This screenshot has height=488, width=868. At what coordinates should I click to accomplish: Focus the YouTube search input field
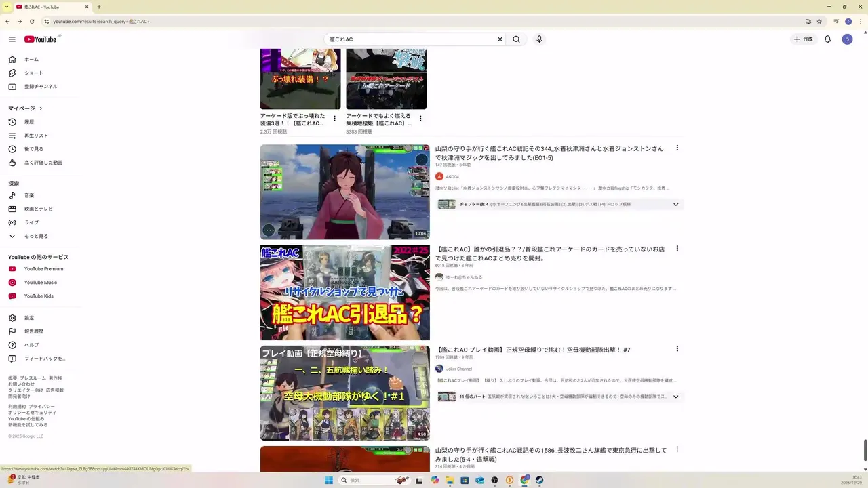click(x=411, y=39)
